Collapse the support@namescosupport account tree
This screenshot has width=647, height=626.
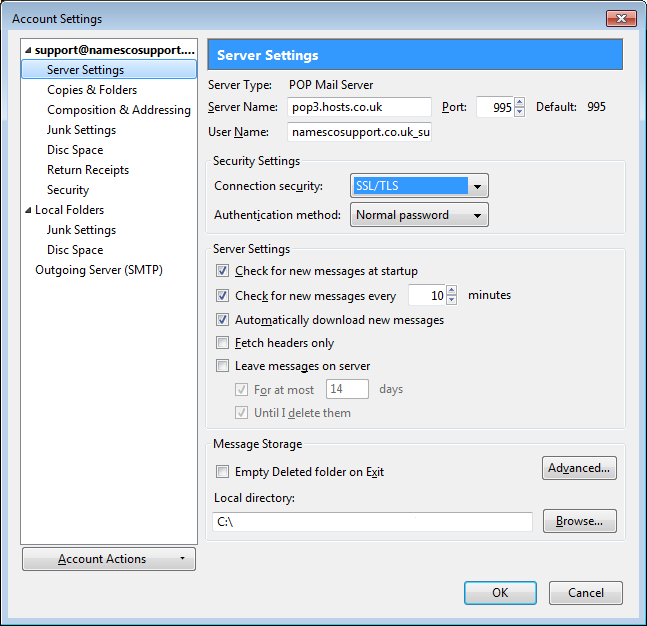(28, 50)
